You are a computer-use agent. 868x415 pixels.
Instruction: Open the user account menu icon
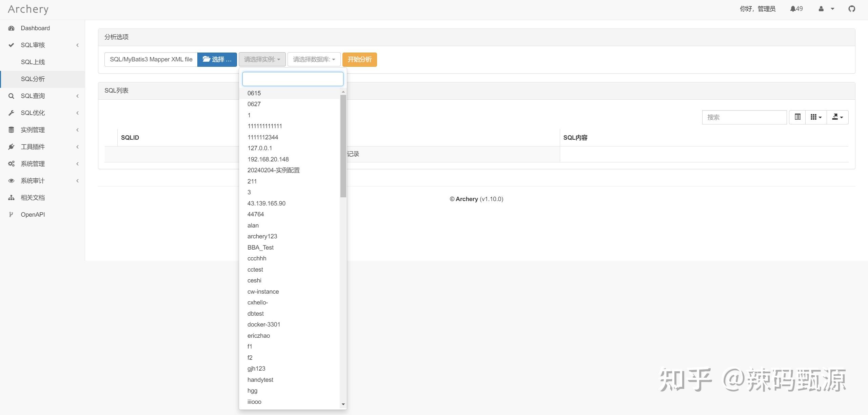click(821, 9)
